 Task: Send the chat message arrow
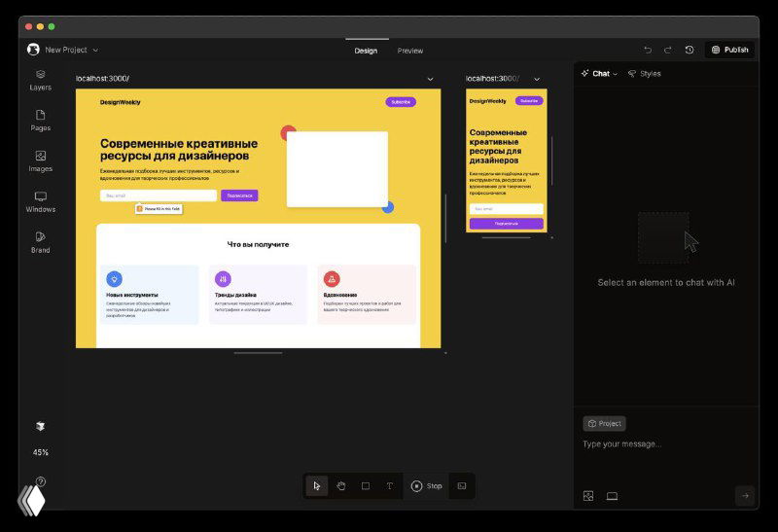(x=745, y=495)
